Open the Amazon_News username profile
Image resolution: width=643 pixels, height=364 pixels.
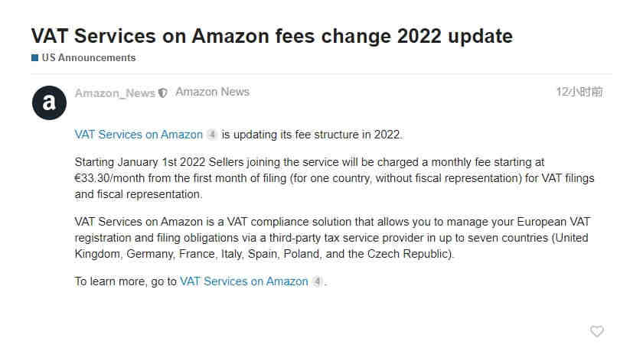115,93
